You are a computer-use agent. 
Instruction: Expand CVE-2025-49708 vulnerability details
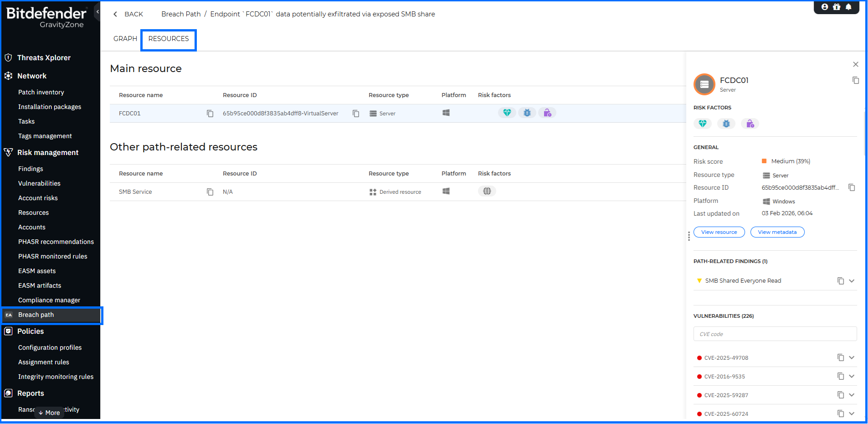(852, 358)
